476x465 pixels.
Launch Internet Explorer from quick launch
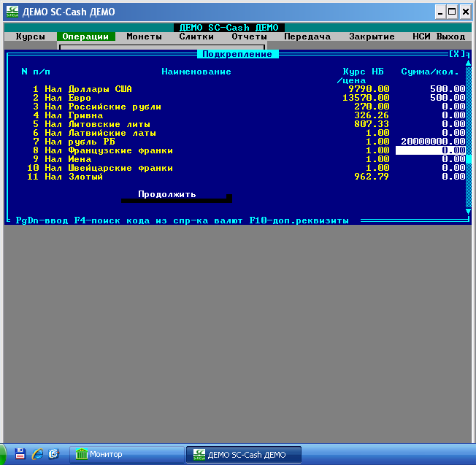[x=38, y=454]
